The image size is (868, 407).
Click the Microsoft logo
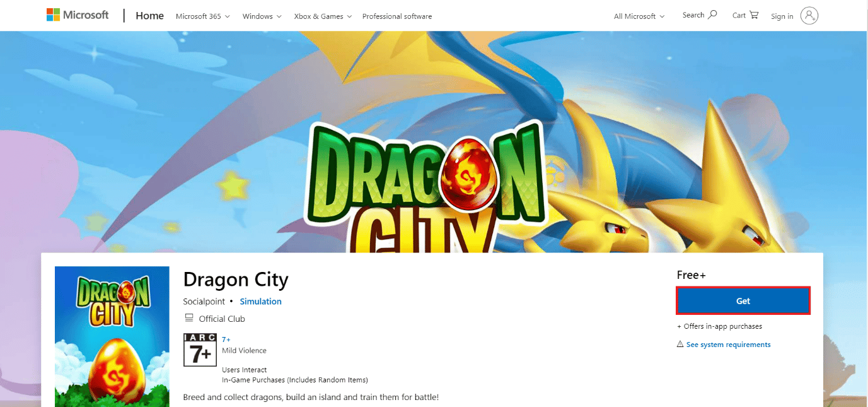pyautogui.click(x=78, y=15)
